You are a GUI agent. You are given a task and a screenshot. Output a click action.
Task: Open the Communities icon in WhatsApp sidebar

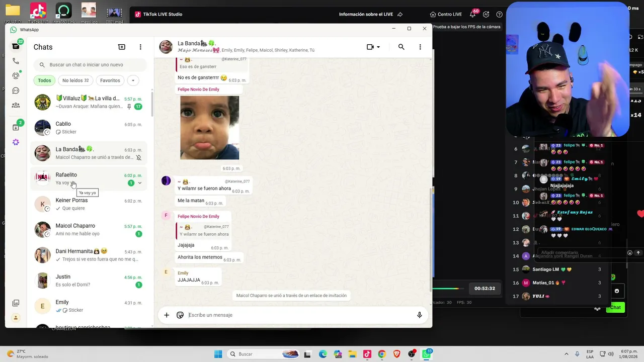(x=16, y=105)
